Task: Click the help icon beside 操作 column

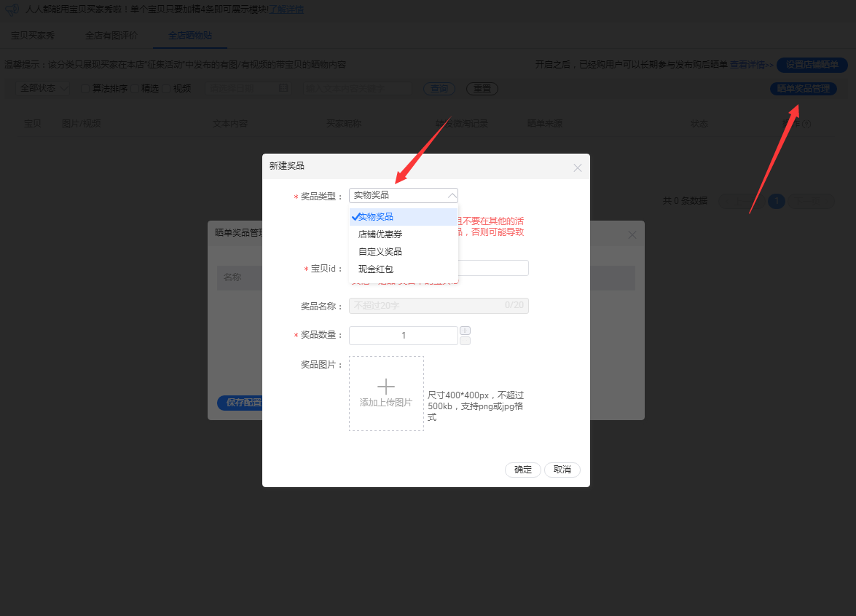Action: tap(806, 125)
